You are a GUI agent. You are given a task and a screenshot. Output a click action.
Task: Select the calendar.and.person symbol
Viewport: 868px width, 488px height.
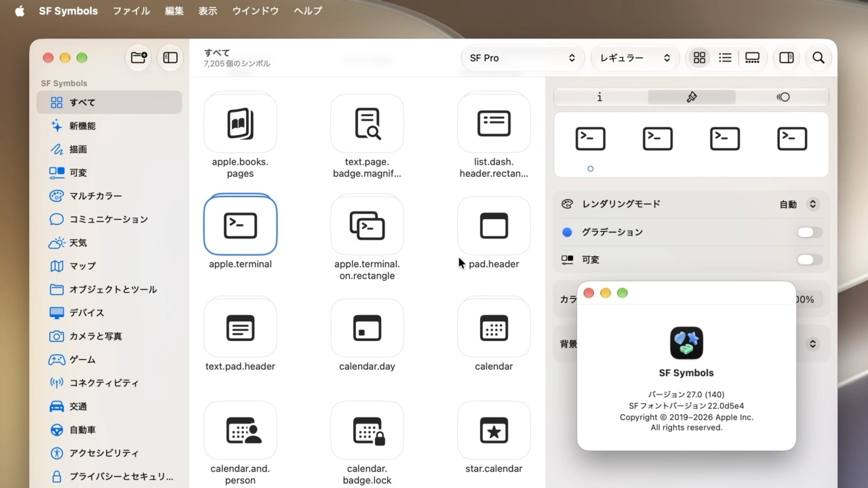[x=240, y=430]
